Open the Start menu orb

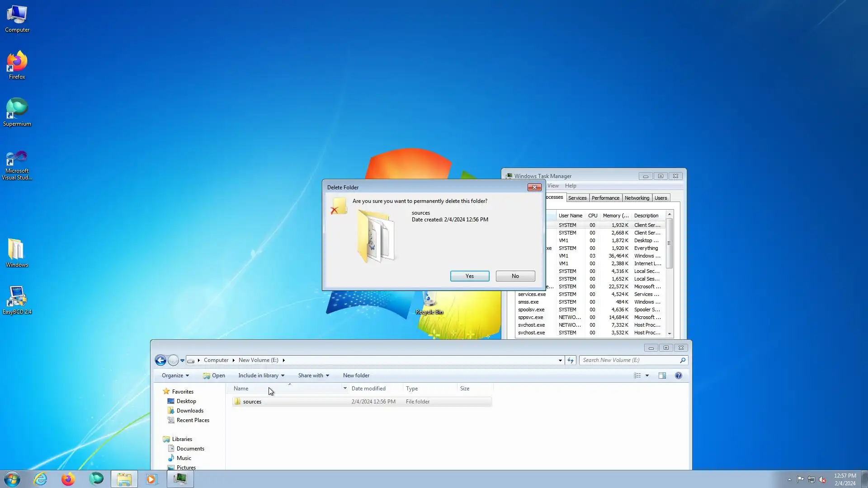tap(12, 479)
